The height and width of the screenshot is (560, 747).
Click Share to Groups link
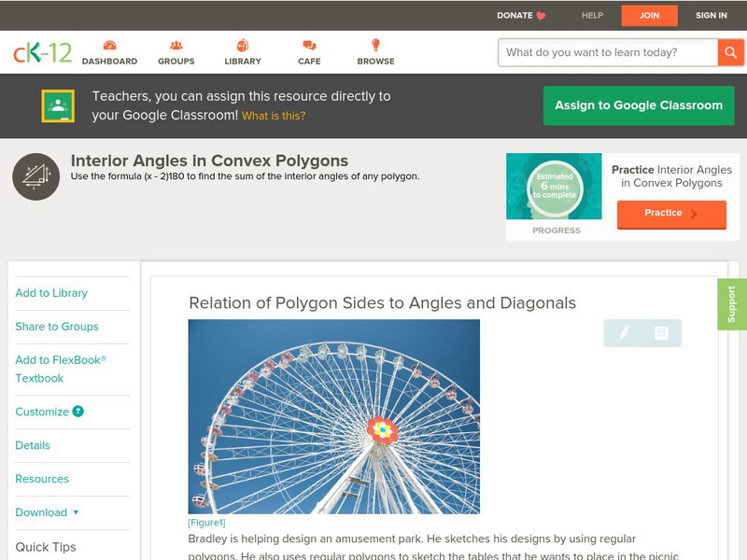click(x=57, y=326)
